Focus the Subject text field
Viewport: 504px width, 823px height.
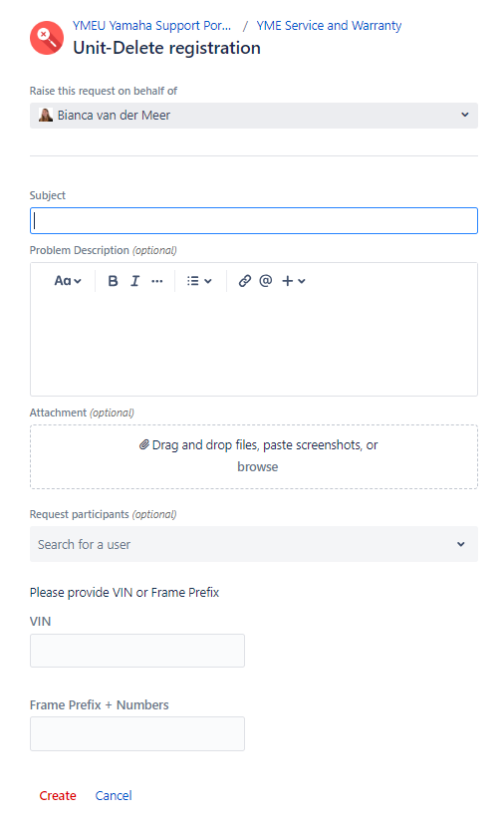[254, 220]
